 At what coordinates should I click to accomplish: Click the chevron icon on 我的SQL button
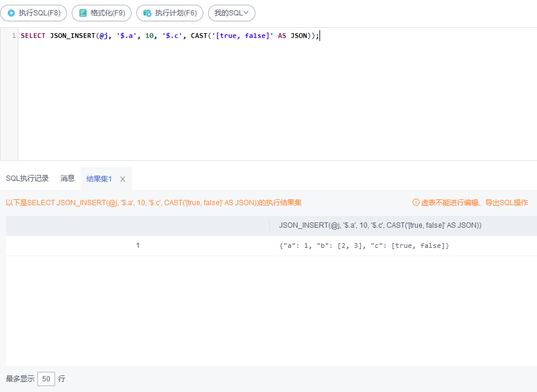(247, 12)
